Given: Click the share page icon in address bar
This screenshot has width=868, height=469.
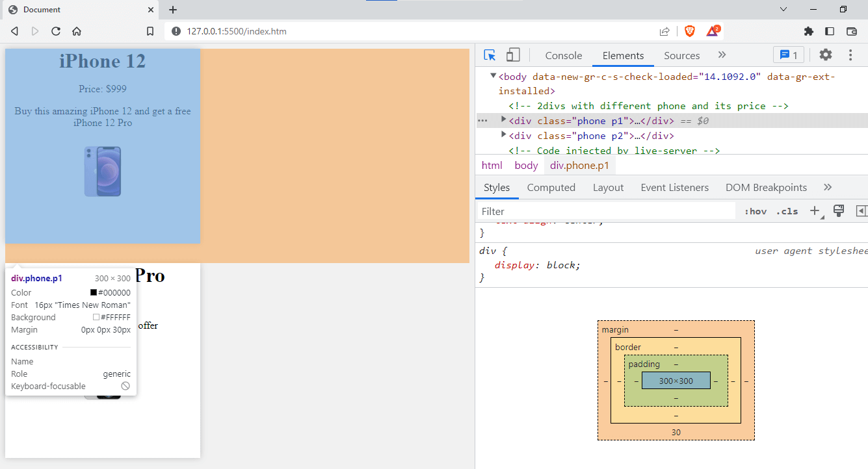Looking at the screenshot, I should 664,31.
